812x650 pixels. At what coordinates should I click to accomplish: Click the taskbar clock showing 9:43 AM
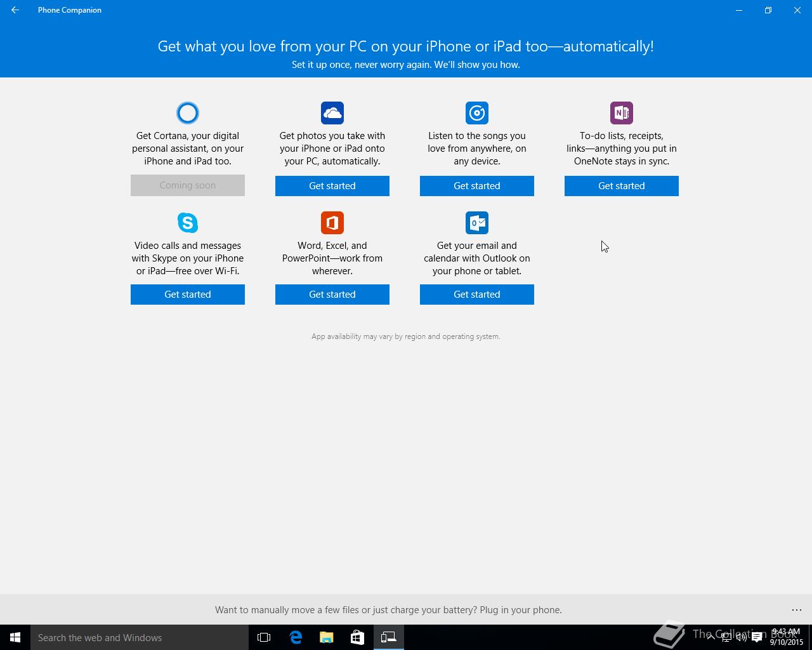[787, 637]
